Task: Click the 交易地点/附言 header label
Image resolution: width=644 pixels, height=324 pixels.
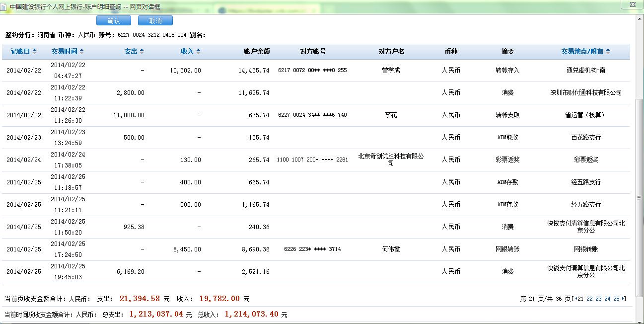Action: coord(582,52)
